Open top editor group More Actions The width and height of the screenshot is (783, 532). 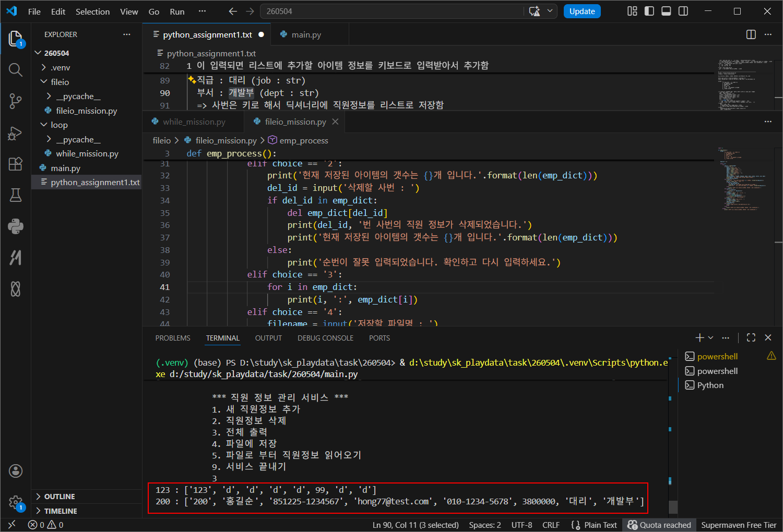click(768, 34)
